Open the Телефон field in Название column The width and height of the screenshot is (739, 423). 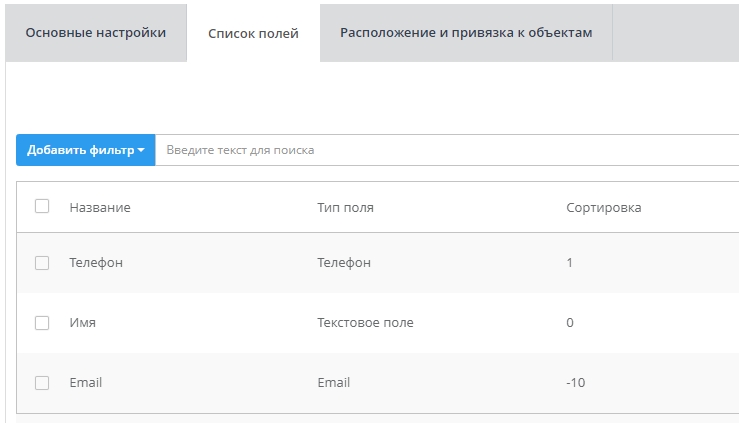pos(96,263)
